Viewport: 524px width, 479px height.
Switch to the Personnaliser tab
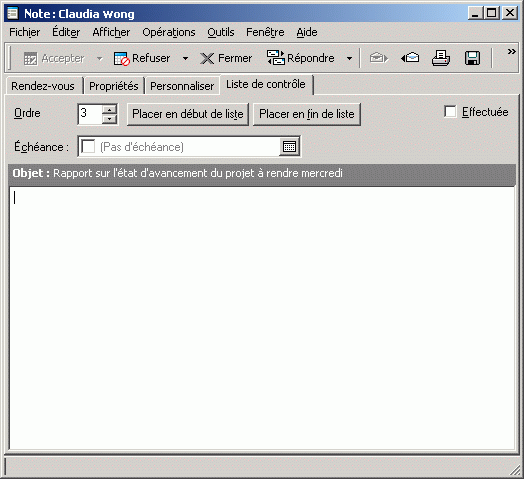pos(182,86)
